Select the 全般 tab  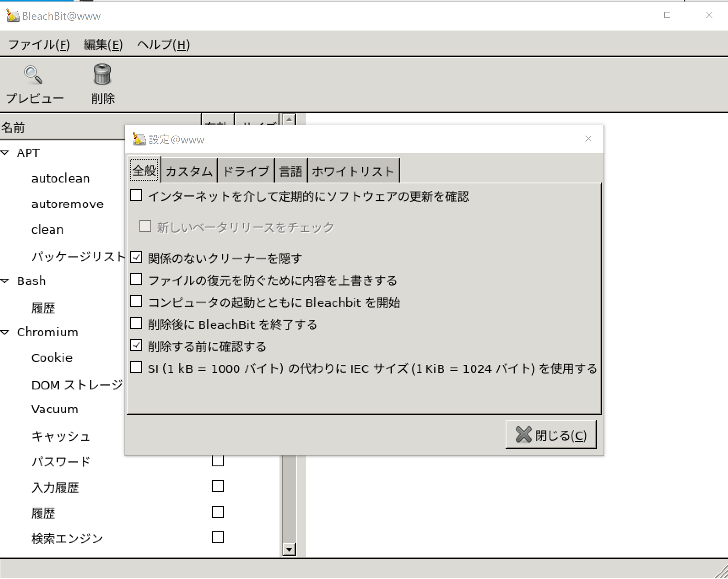point(144,170)
